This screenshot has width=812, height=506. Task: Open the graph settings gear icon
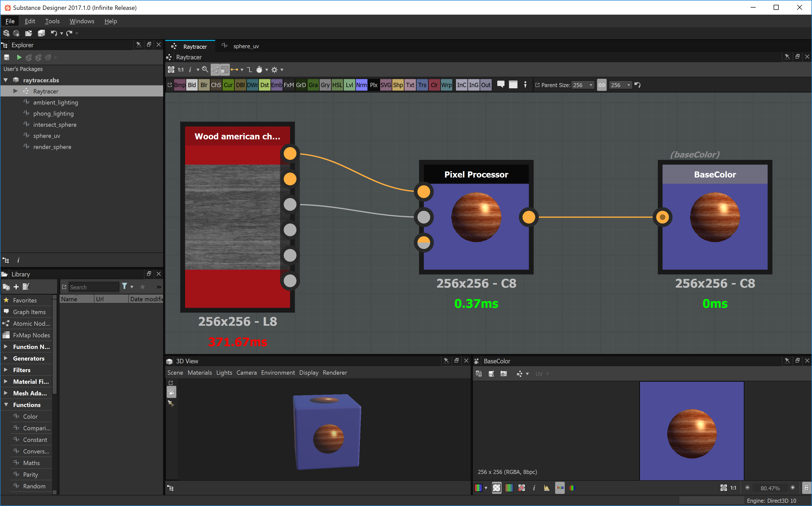click(275, 70)
